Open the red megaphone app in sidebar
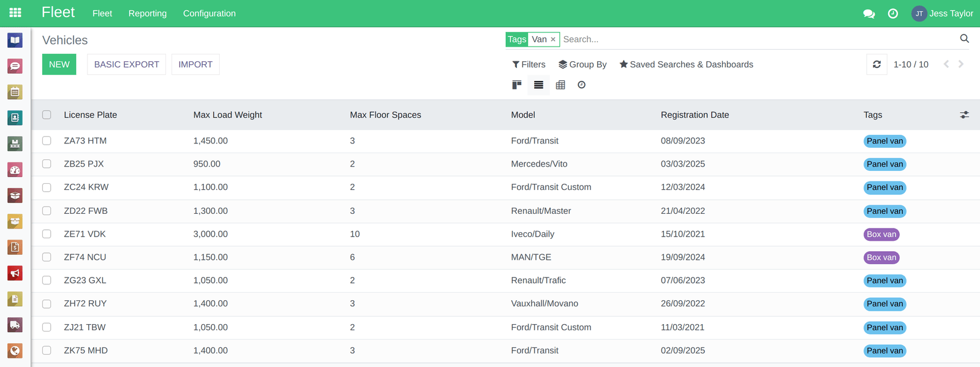This screenshot has width=980, height=367. [15, 273]
